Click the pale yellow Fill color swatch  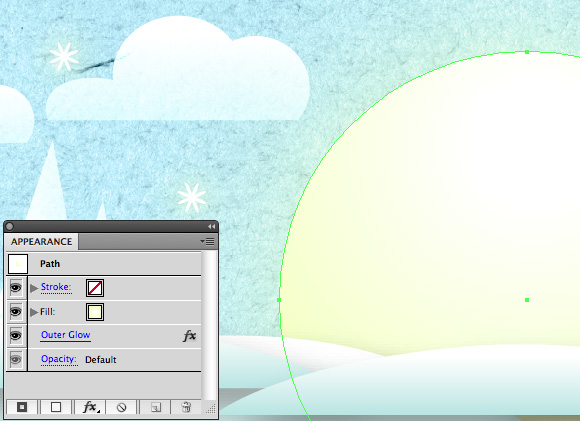[95, 312]
